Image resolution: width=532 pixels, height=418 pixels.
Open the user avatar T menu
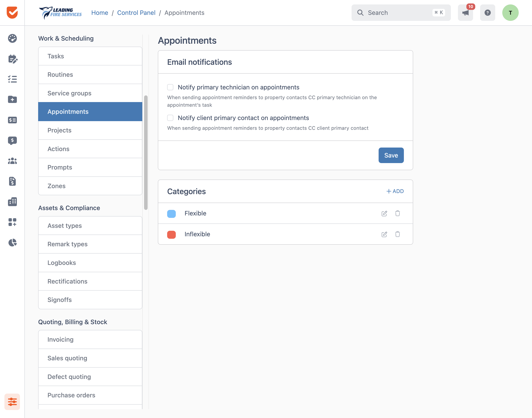(x=510, y=12)
